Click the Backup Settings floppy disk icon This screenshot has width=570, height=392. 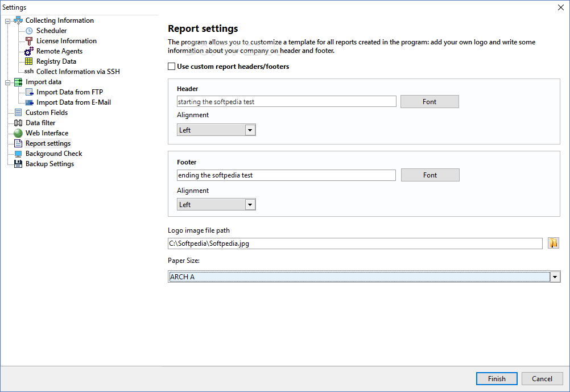(x=18, y=164)
